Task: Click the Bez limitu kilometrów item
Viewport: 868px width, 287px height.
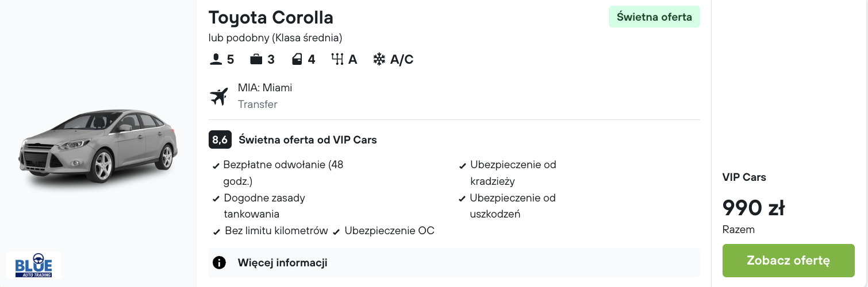Action: pyautogui.click(x=276, y=231)
